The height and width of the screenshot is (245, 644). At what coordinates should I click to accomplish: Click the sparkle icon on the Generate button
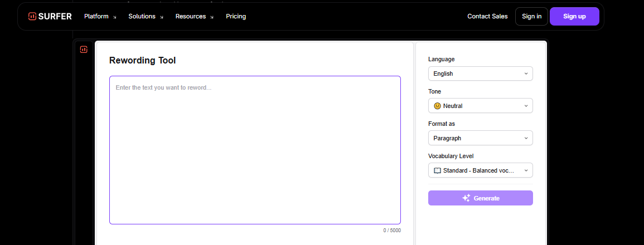coord(466,198)
